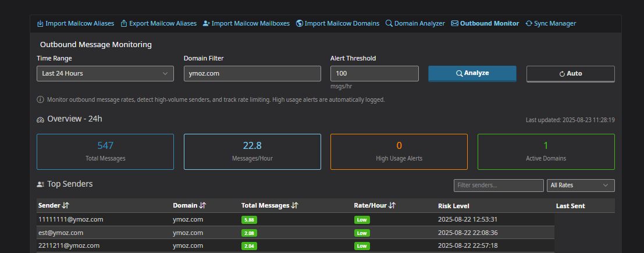This screenshot has width=644, height=253.
Task: Click the Import Mailcow Mailboxes user icon
Action: [207, 24]
